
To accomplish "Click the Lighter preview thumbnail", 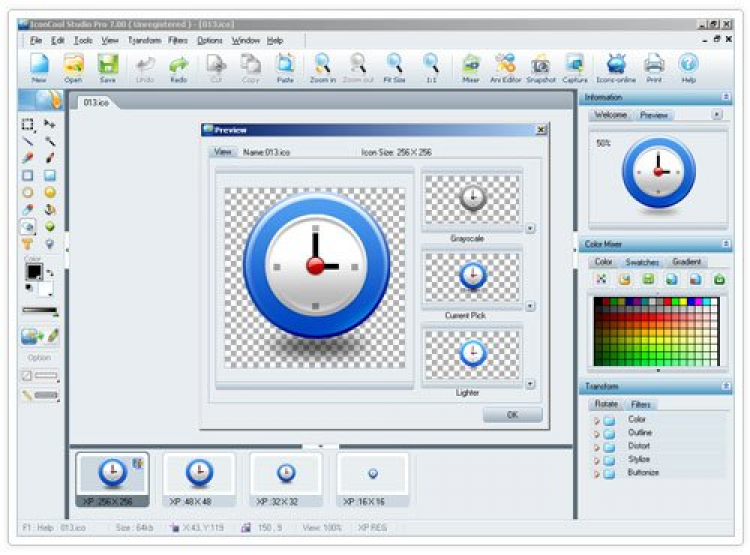I will click(472, 355).
